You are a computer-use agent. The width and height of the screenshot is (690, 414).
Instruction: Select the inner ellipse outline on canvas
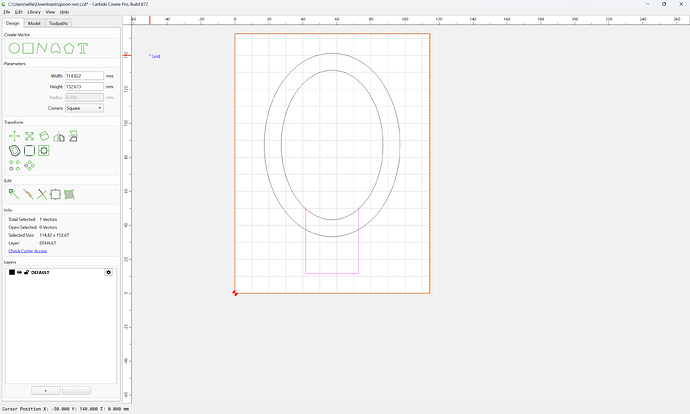pyautogui.click(x=332, y=70)
